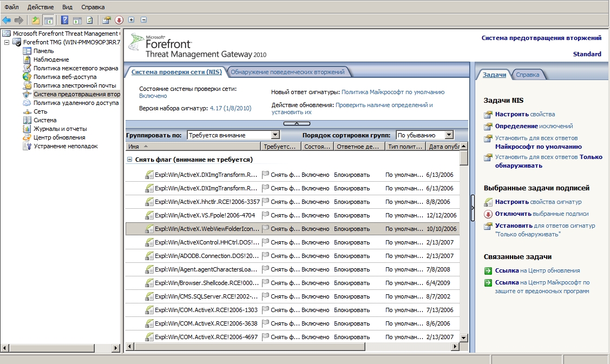Select the Наблюдение node in the tree
Screen dimensions: 610x364
click(51, 59)
